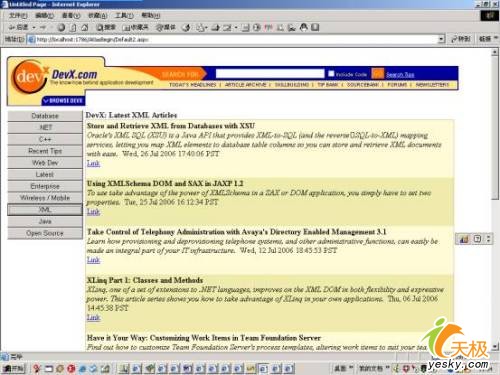Tick the Include Code checkbox
This screenshot has width=500, height=375.
pyautogui.click(x=331, y=73)
